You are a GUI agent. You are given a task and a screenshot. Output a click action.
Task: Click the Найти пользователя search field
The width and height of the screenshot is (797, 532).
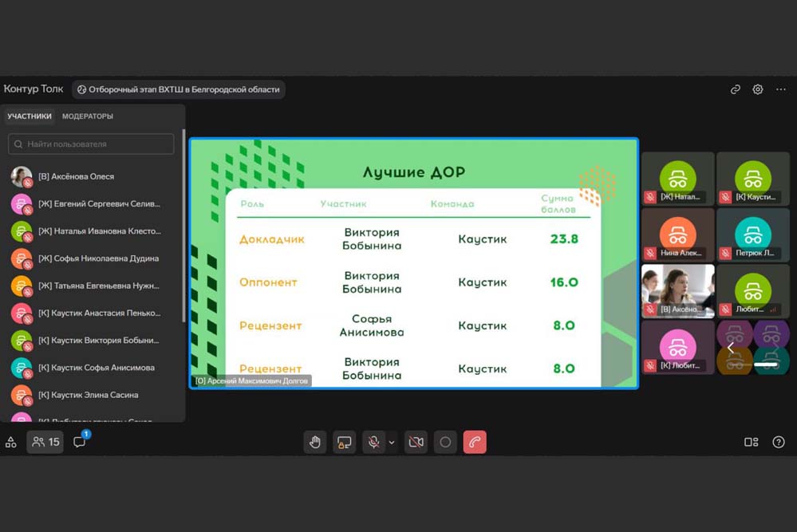91,144
